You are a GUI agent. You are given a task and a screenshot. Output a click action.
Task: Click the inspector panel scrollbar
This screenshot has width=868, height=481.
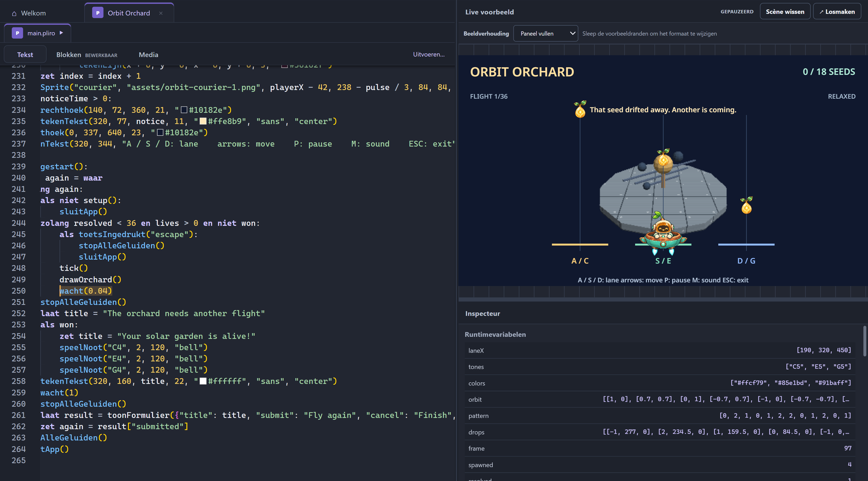[865, 341]
